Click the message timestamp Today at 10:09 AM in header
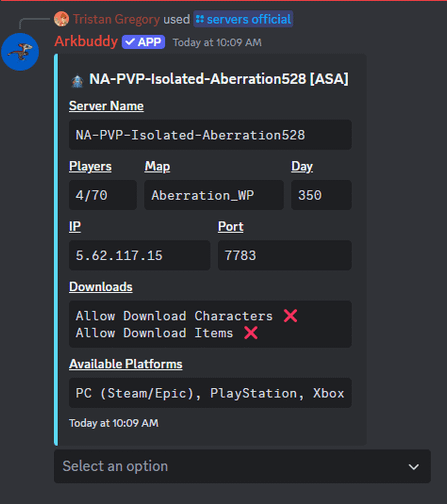447x504 pixels. tap(217, 42)
